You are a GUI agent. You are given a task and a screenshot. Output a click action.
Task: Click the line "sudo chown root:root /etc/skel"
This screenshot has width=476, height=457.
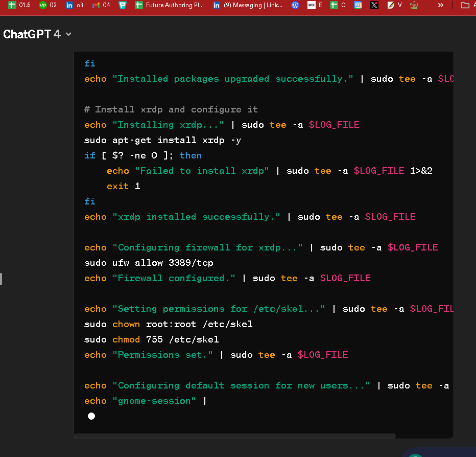click(x=168, y=324)
